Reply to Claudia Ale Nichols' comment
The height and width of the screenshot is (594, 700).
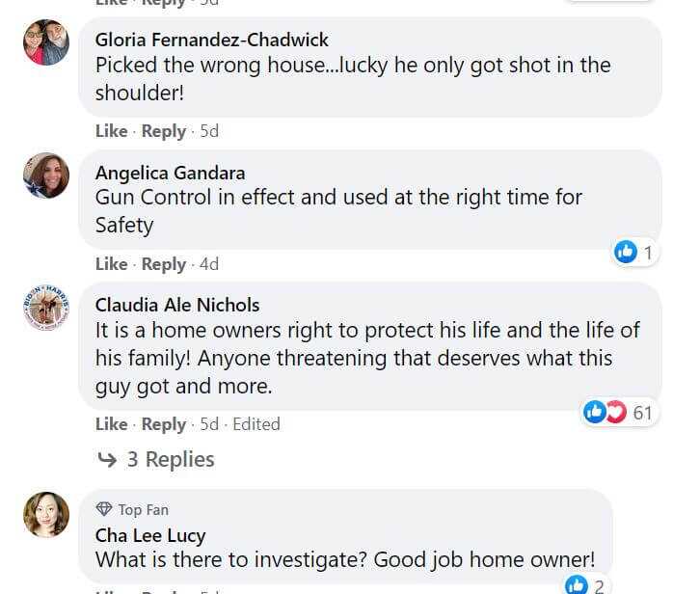[x=163, y=424]
